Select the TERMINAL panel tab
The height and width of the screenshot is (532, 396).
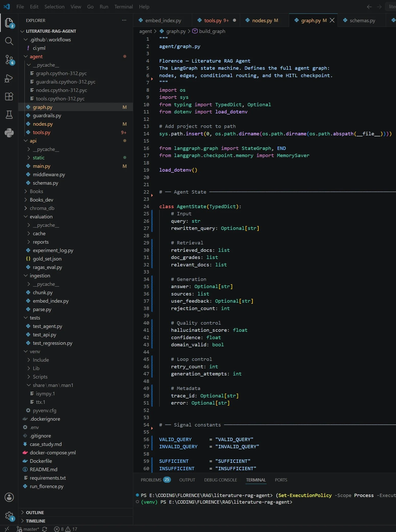click(x=256, y=480)
